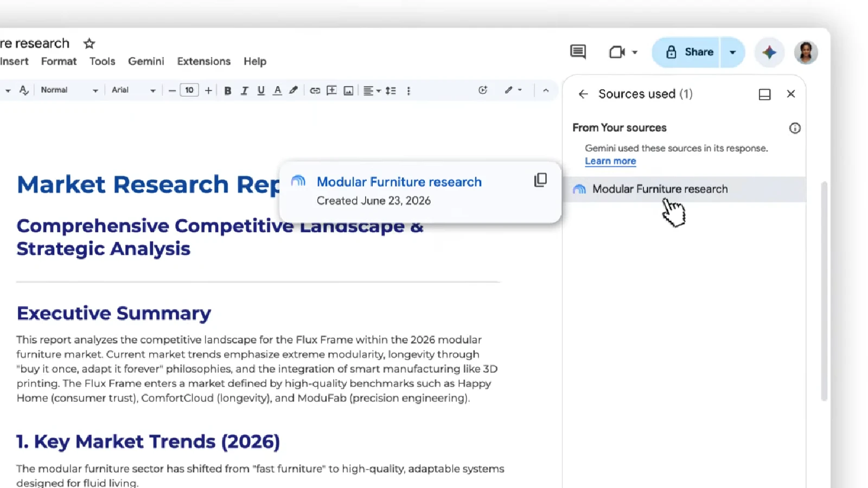This screenshot has width=868, height=488.
Task: Open the Extensions menu
Action: pyautogui.click(x=203, y=61)
